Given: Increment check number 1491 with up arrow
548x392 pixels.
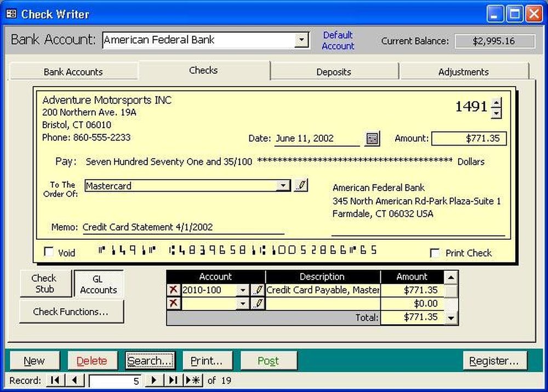Looking at the screenshot, I should [496, 102].
